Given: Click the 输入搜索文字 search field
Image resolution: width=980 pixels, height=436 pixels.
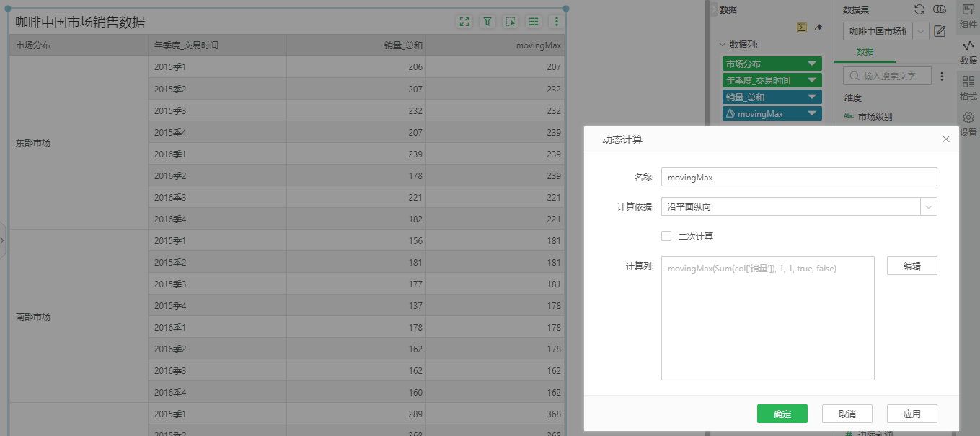Looking at the screenshot, I should pos(887,76).
